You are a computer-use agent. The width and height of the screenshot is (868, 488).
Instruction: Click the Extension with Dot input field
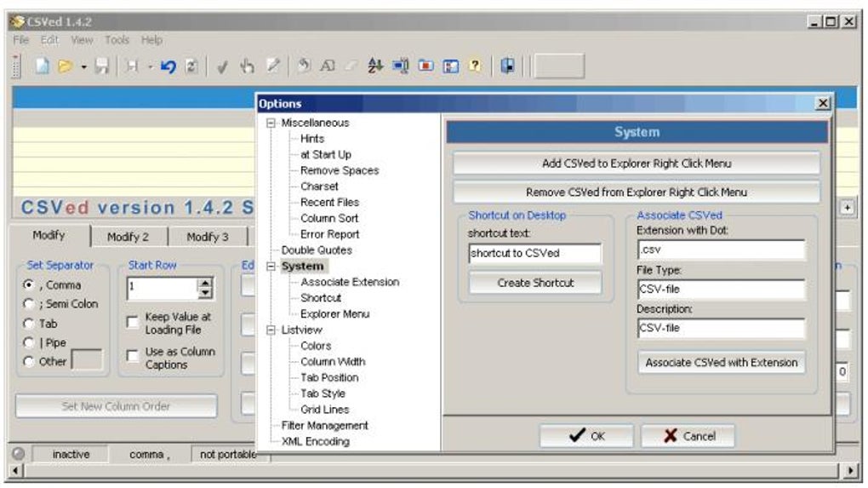tap(722, 250)
